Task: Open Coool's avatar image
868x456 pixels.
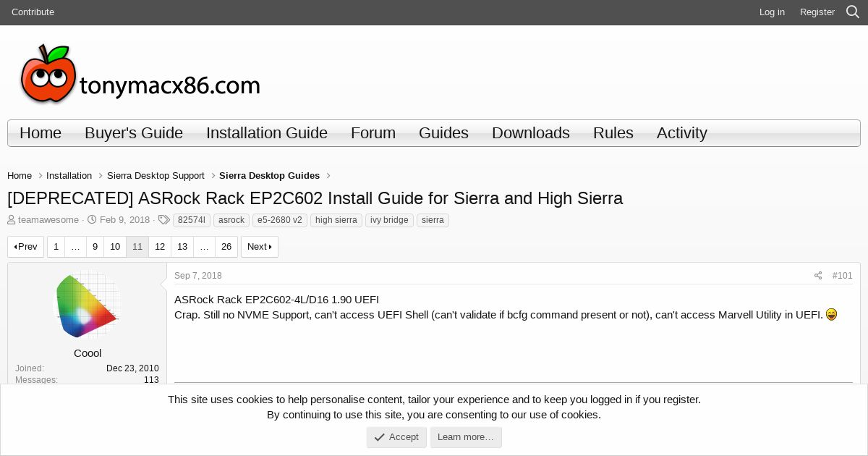Action: (88, 305)
